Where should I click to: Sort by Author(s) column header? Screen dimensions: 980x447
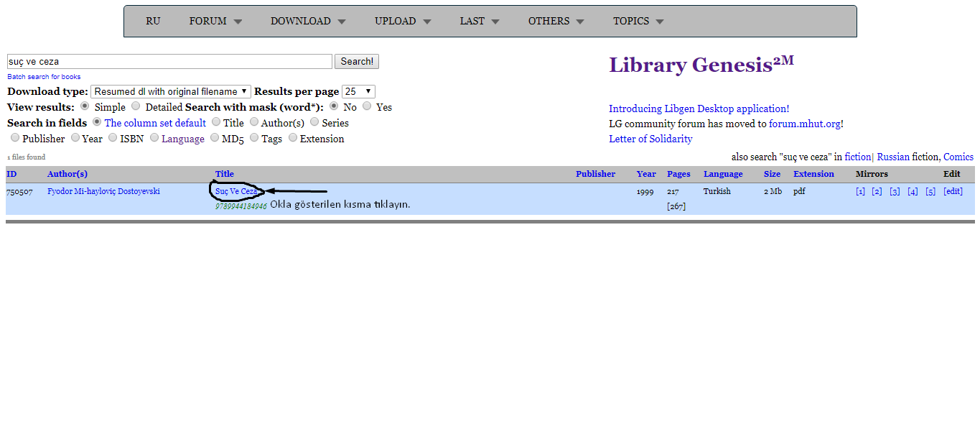[x=67, y=174]
